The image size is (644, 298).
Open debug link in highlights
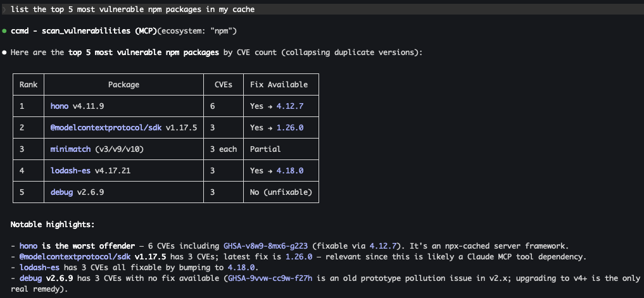point(30,278)
